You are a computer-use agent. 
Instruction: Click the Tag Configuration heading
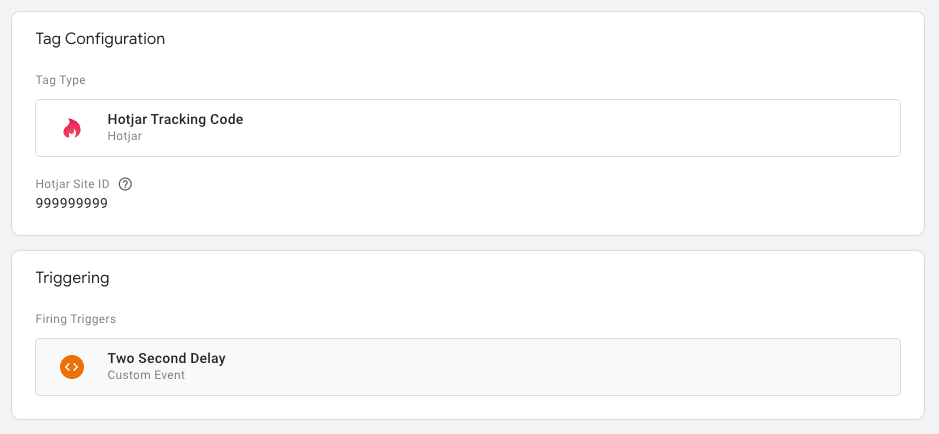[100, 39]
